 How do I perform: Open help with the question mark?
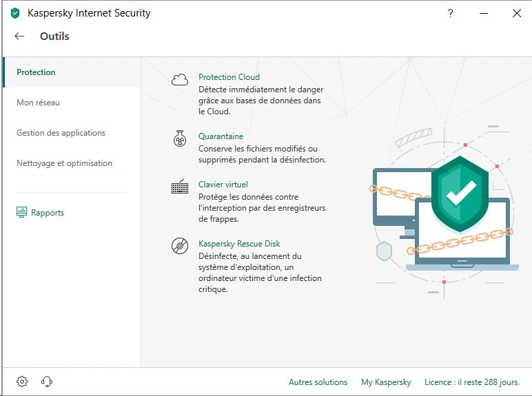[450, 13]
